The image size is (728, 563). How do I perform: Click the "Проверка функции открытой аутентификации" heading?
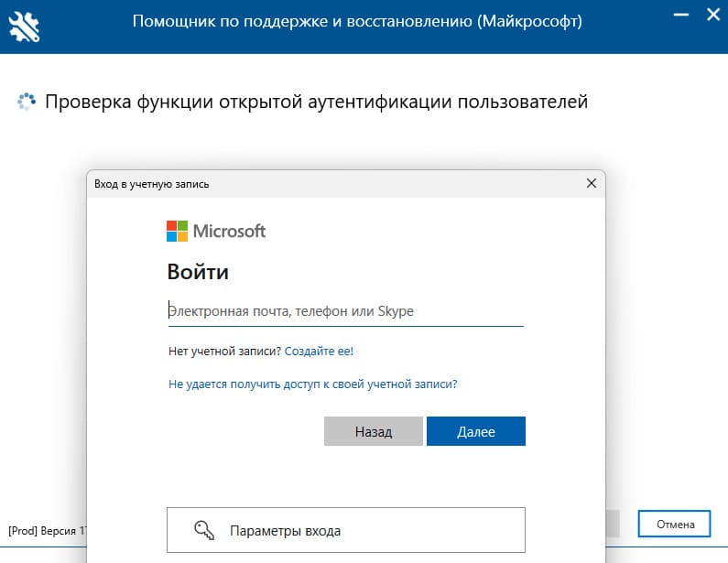pos(316,102)
